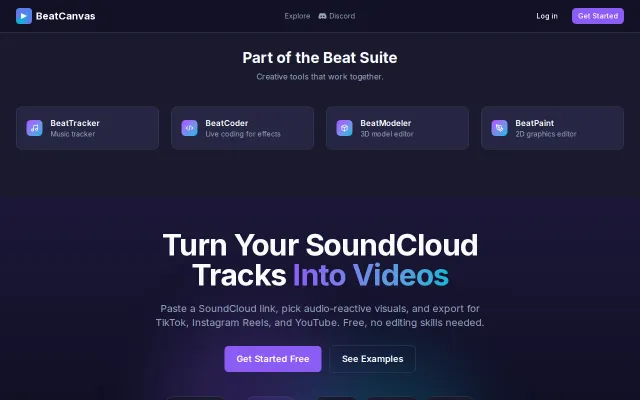
Task: Open the BeatPaint card title
Action: coord(534,123)
